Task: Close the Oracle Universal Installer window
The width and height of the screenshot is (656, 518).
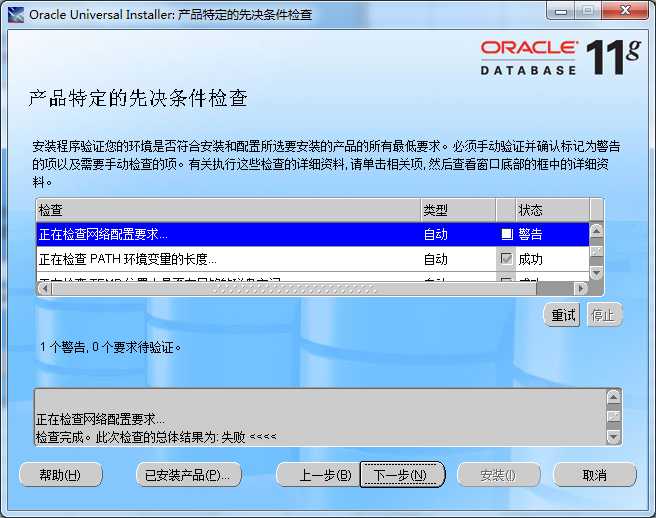Action: pyautogui.click(x=625, y=10)
